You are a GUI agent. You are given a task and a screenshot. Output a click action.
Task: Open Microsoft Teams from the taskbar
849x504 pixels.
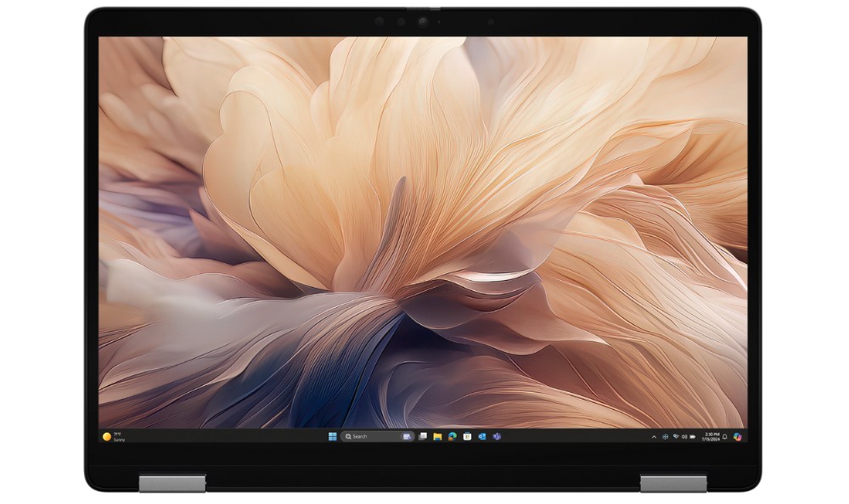497,436
